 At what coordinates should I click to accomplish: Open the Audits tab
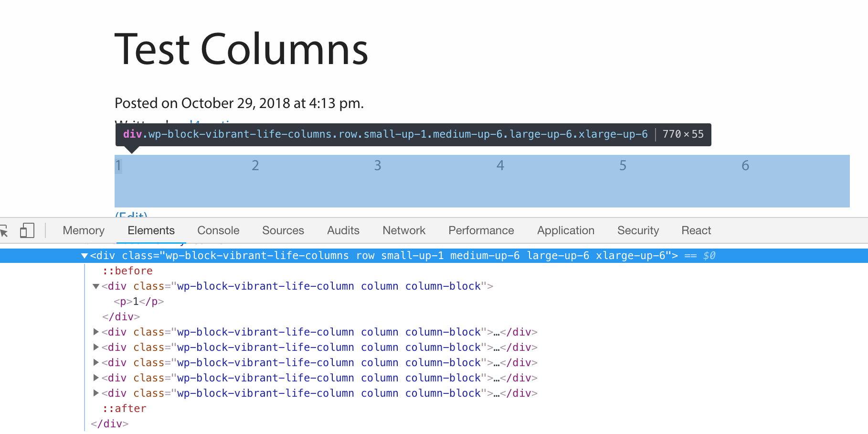(343, 230)
